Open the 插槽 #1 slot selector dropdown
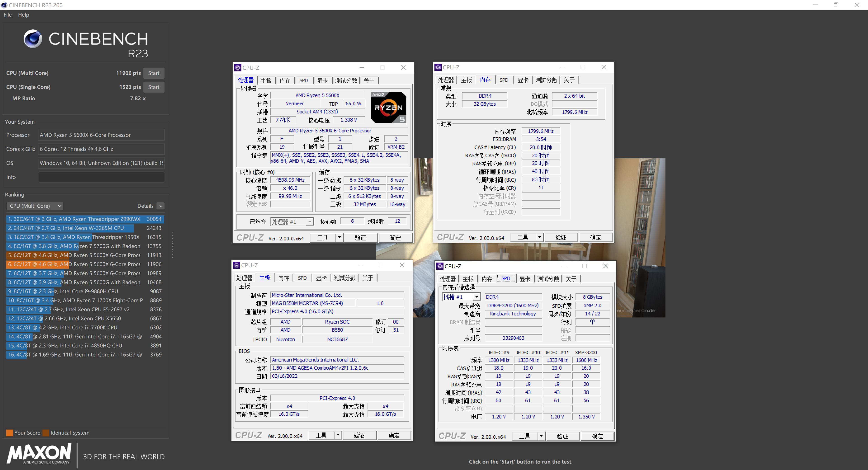The image size is (868, 470). 476,297
